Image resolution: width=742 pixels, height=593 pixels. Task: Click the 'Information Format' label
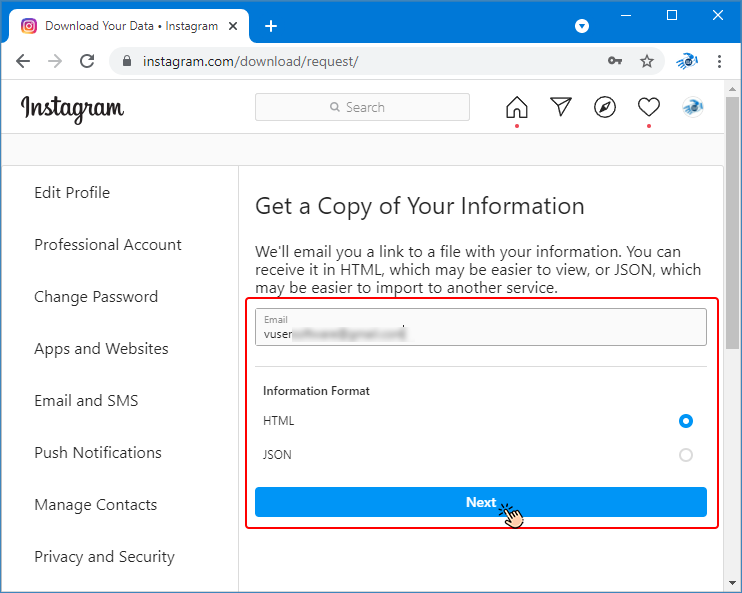tap(316, 391)
